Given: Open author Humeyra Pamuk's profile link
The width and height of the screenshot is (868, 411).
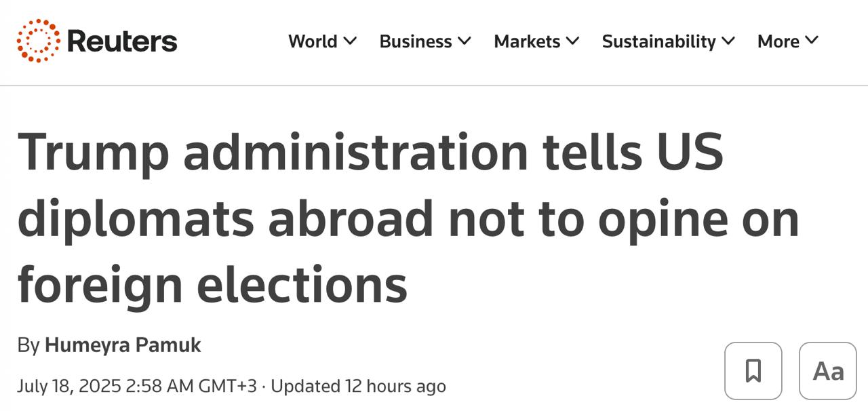Looking at the screenshot, I should (123, 345).
